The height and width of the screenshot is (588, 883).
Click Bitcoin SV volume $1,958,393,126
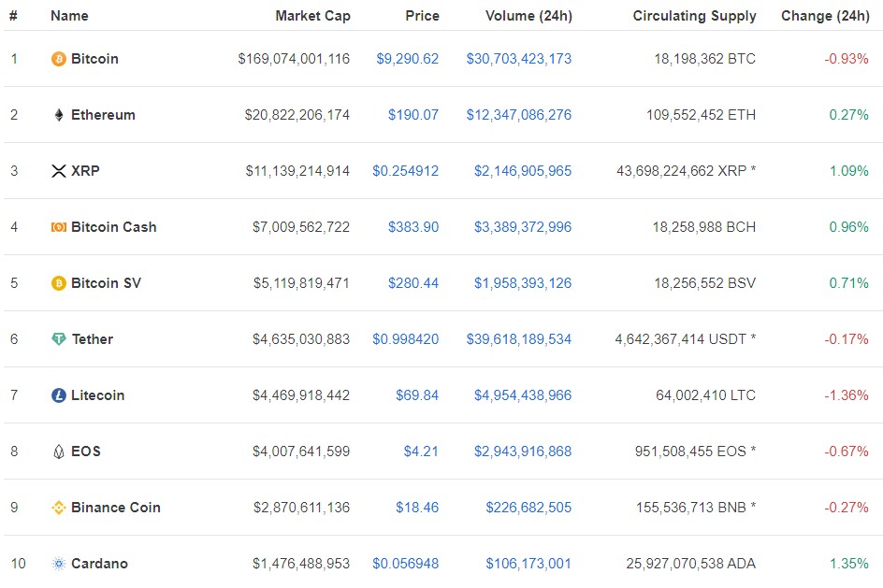(x=523, y=283)
